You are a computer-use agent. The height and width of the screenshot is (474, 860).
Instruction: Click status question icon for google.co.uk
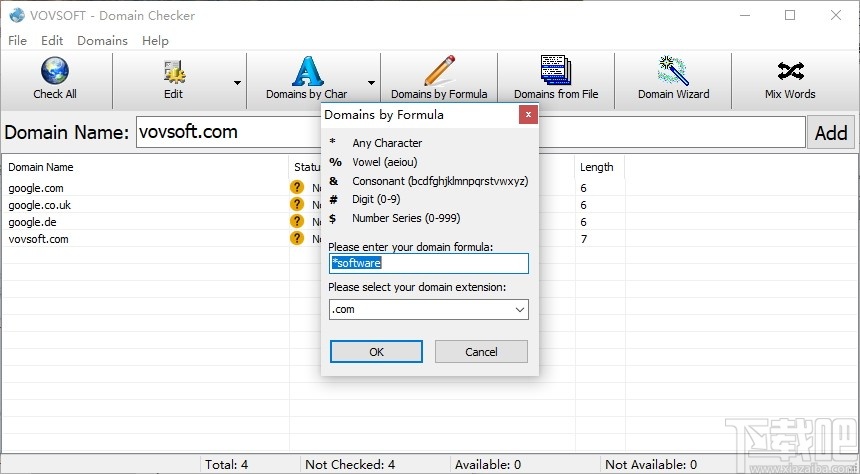click(x=297, y=205)
